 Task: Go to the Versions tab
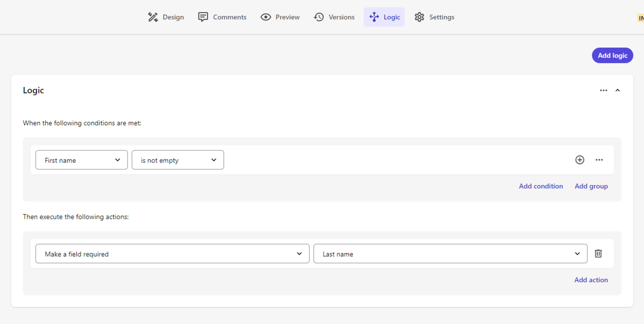(x=335, y=17)
